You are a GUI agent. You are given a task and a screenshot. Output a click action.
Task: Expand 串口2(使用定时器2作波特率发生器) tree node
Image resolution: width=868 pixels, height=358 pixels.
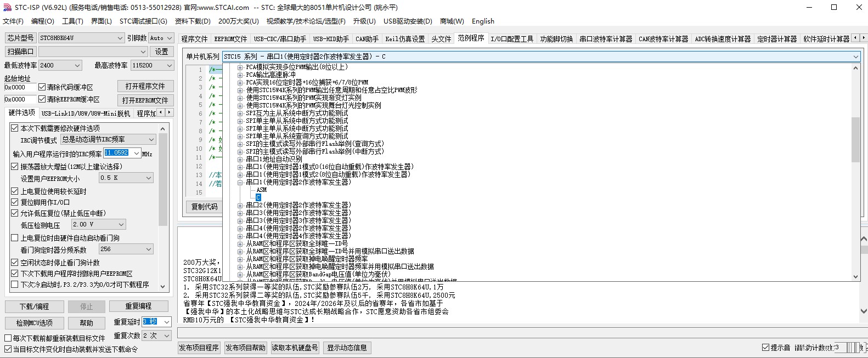coord(240,205)
